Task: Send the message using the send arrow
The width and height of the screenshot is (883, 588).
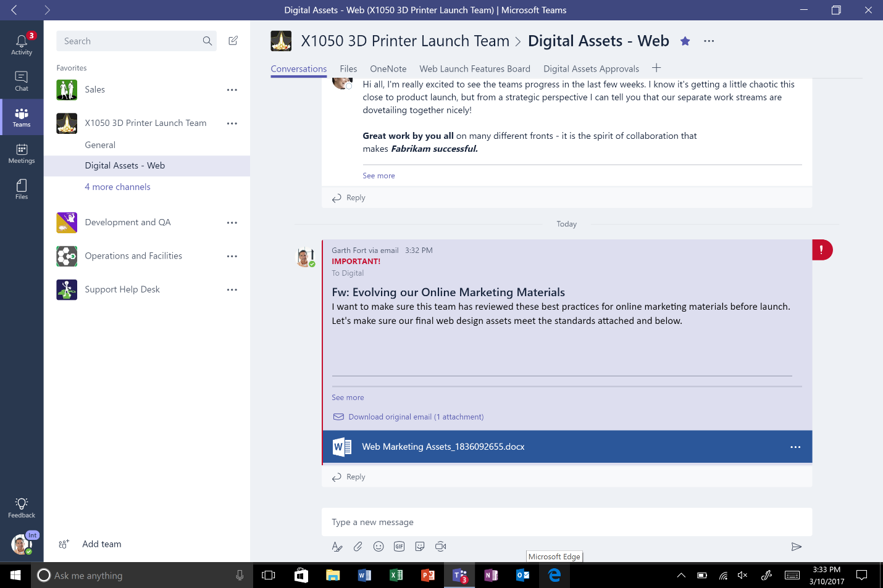Action: [x=796, y=546]
